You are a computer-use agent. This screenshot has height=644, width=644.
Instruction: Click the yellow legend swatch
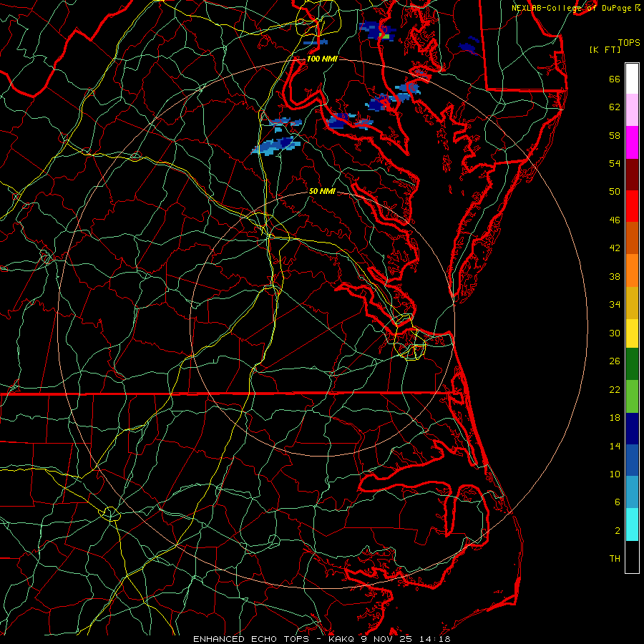[x=632, y=333]
